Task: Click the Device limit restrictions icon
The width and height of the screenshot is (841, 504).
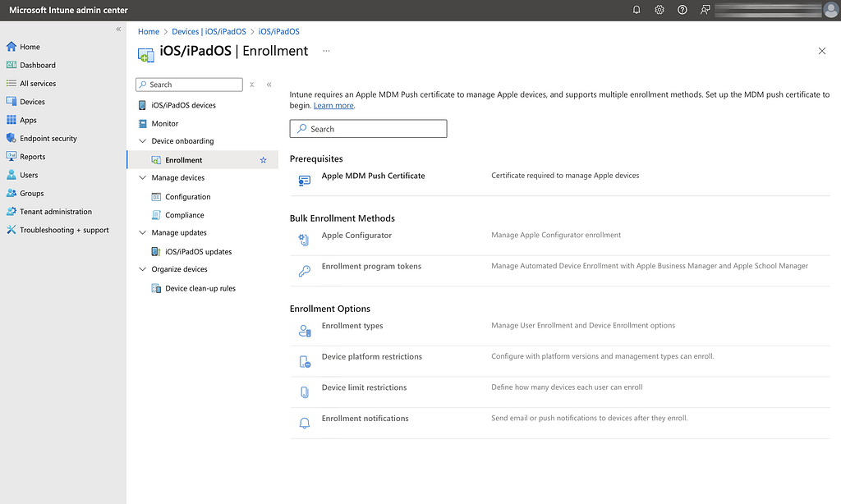Action: [x=304, y=392]
